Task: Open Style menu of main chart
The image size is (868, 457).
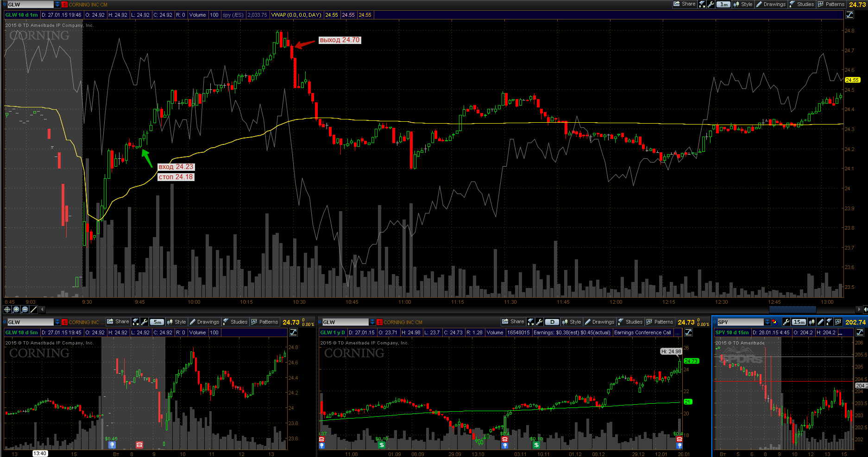Action: [x=743, y=4]
